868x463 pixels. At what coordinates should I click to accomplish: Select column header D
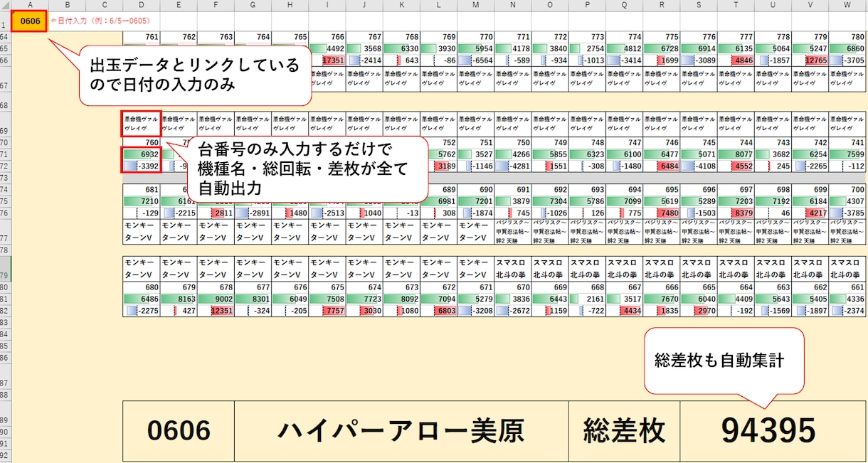click(x=142, y=5)
